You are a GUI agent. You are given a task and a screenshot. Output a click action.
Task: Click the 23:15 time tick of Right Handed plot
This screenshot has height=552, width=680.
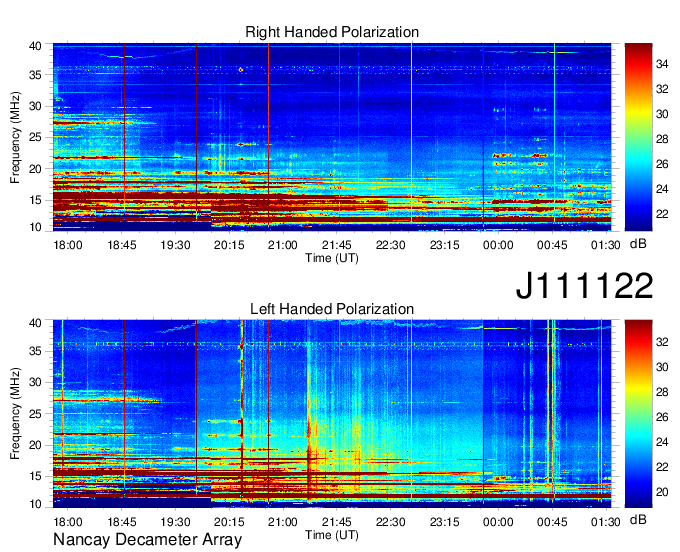445,245
